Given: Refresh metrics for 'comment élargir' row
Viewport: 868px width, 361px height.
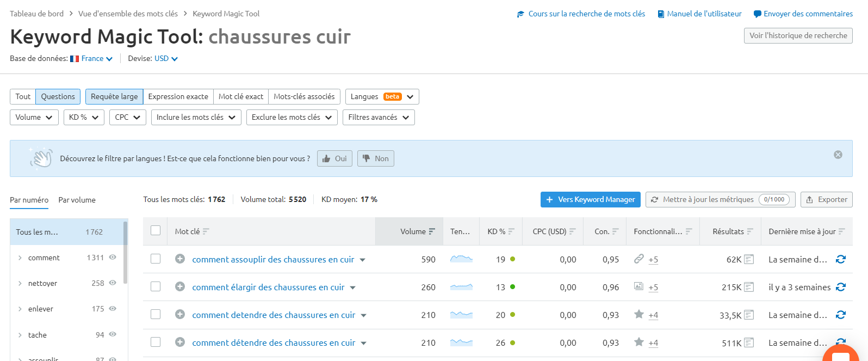Looking at the screenshot, I should point(841,287).
